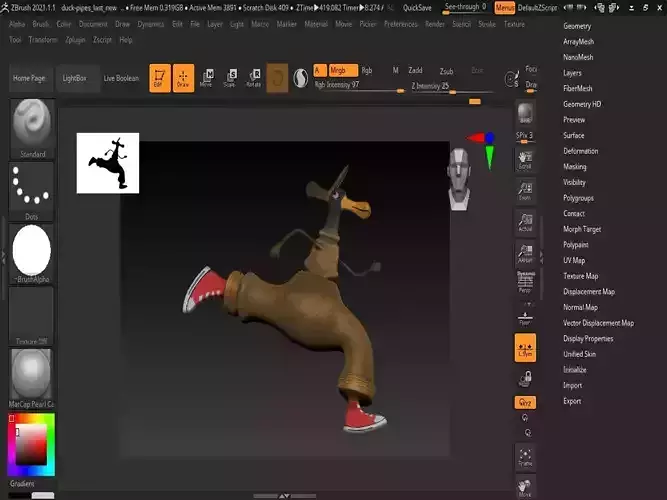The image size is (667, 500).
Task: Open the MatCap Pearl material picker
Action: pos(32,378)
